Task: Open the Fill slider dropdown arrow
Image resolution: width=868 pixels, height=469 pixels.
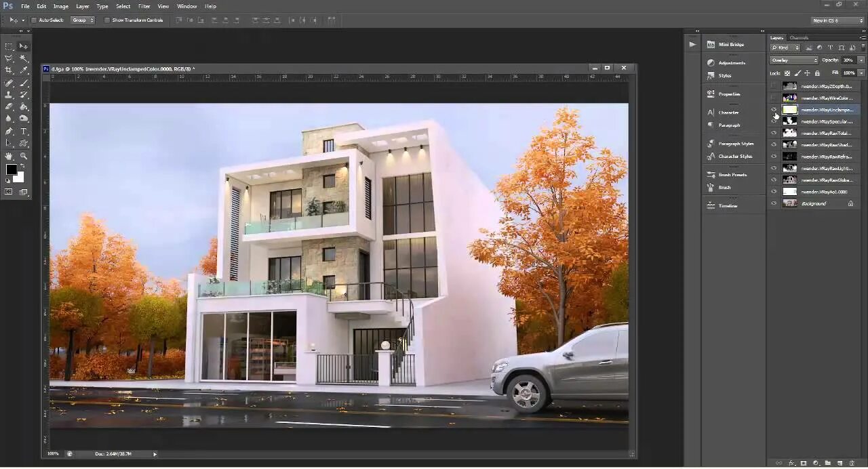Action: [861, 73]
